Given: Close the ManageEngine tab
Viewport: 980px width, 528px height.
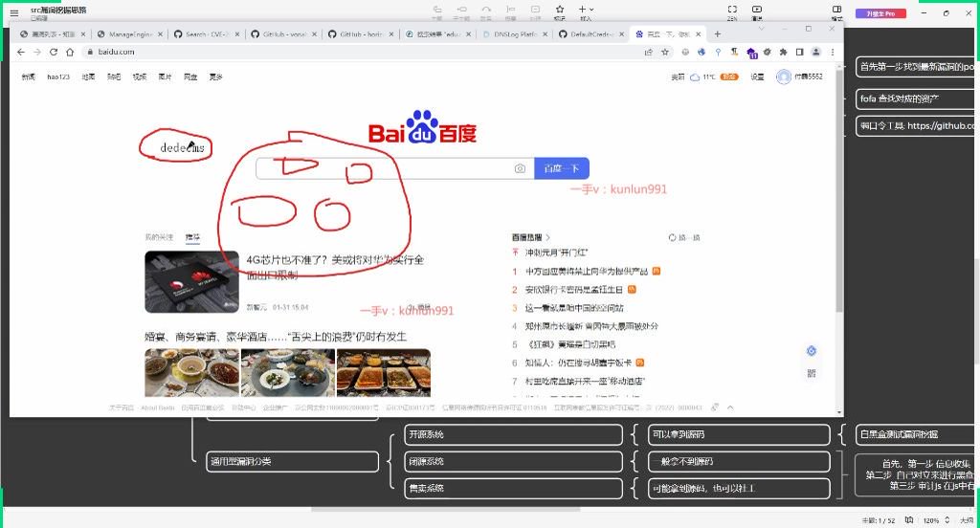Looking at the screenshot, I should [x=161, y=34].
